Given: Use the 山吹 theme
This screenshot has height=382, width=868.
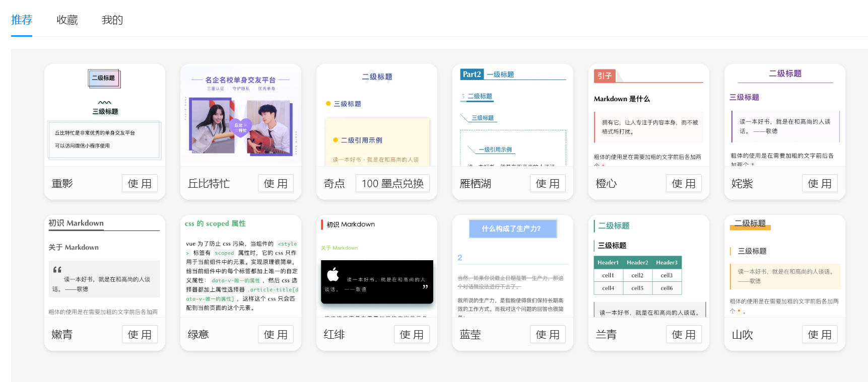Looking at the screenshot, I should (x=820, y=334).
